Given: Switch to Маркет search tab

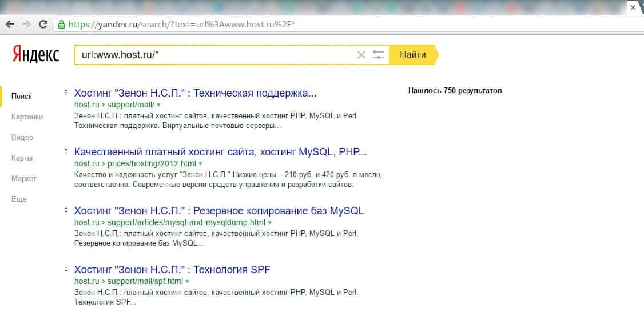Looking at the screenshot, I should click(x=24, y=178).
